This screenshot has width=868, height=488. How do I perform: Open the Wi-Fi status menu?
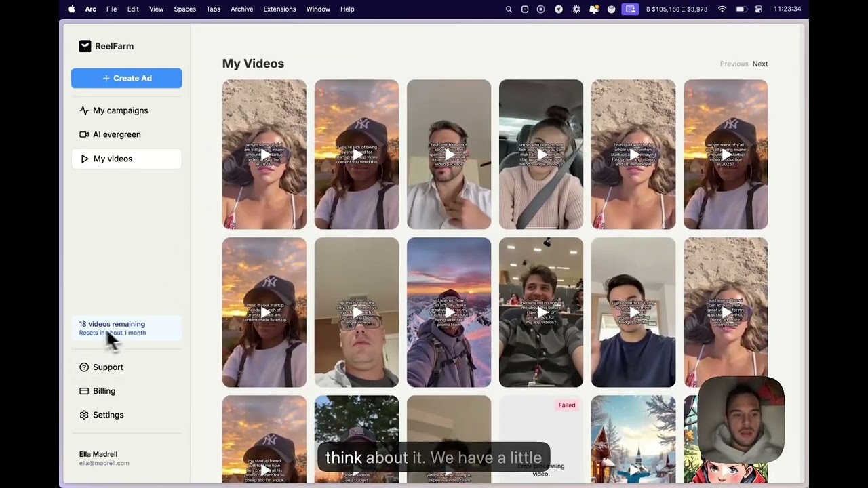(722, 9)
